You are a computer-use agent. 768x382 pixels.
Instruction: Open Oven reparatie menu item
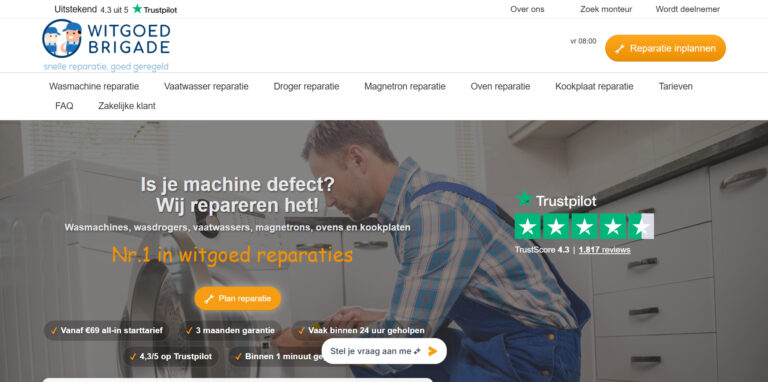(x=500, y=86)
